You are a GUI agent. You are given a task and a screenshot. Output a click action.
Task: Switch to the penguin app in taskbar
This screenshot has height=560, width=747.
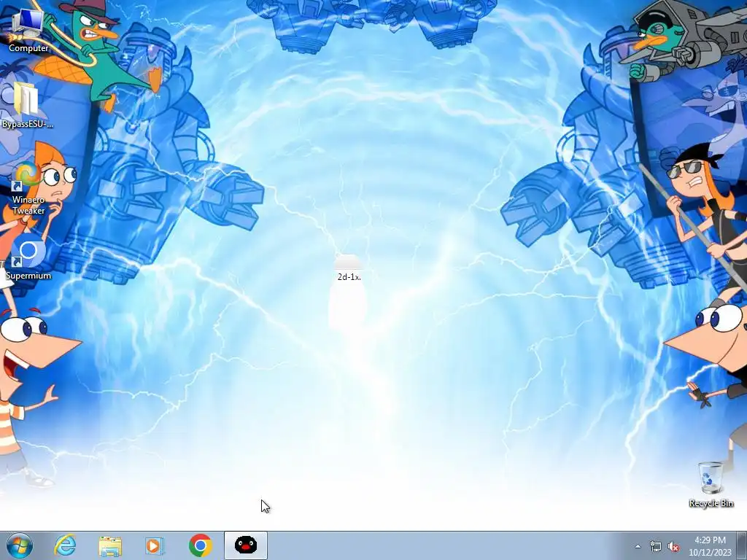(246, 545)
